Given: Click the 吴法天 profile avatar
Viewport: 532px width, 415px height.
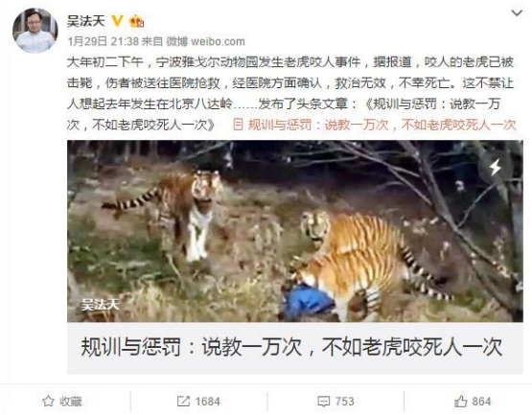Looking at the screenshot, I should coord(35,31).
